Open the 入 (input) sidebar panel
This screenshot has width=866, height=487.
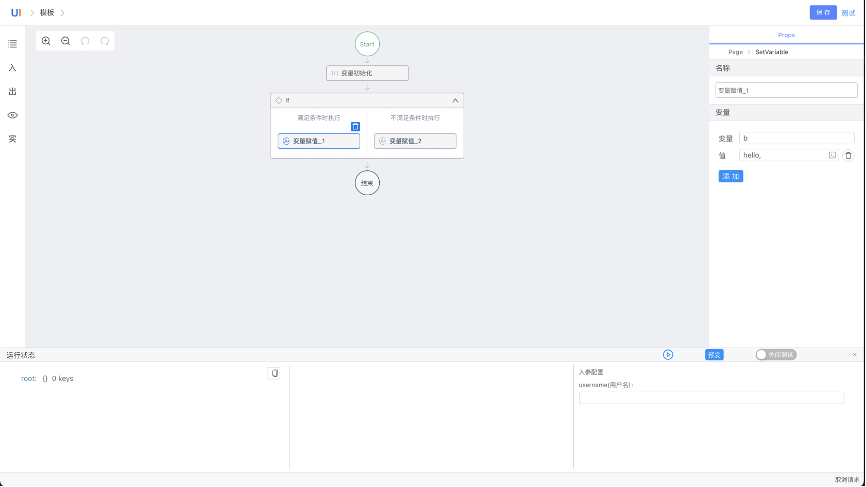pos(12,67)
